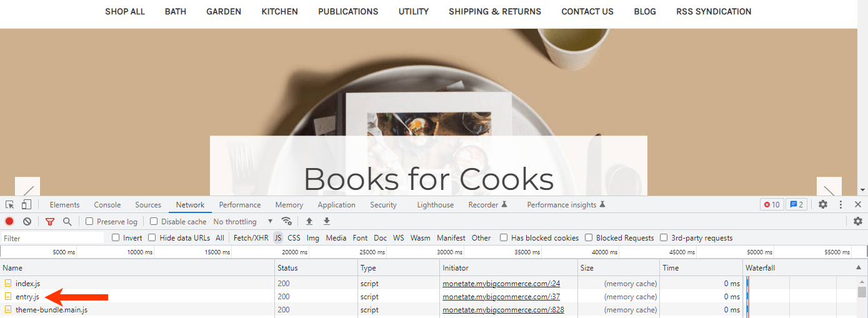Close the DevTools panel
Viewport: 868px width, 318px height.
coord(858,204)
